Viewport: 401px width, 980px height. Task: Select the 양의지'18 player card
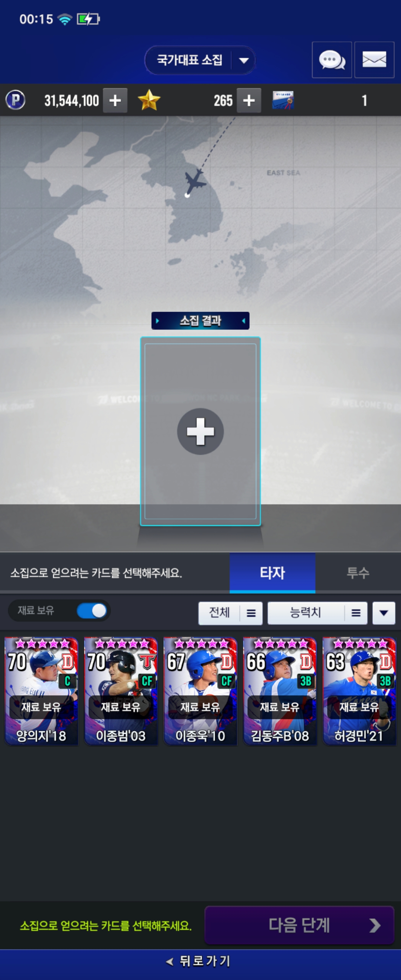(42, 691)
